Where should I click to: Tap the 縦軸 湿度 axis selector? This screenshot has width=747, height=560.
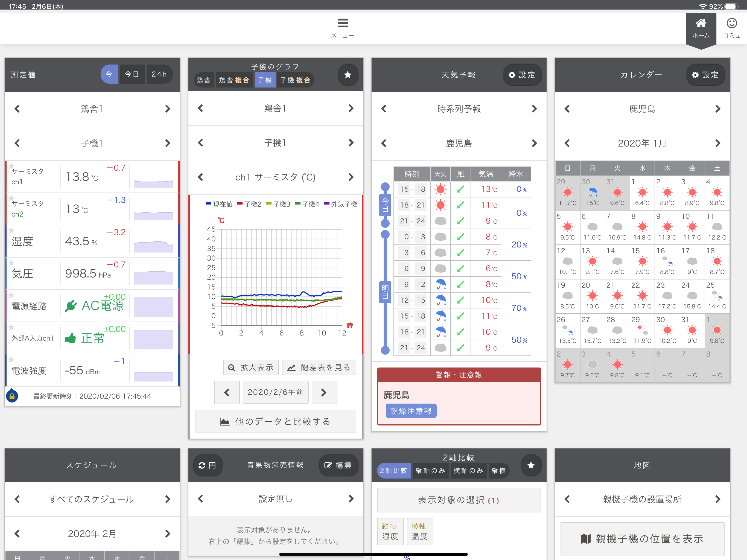(x=390, y=531)
